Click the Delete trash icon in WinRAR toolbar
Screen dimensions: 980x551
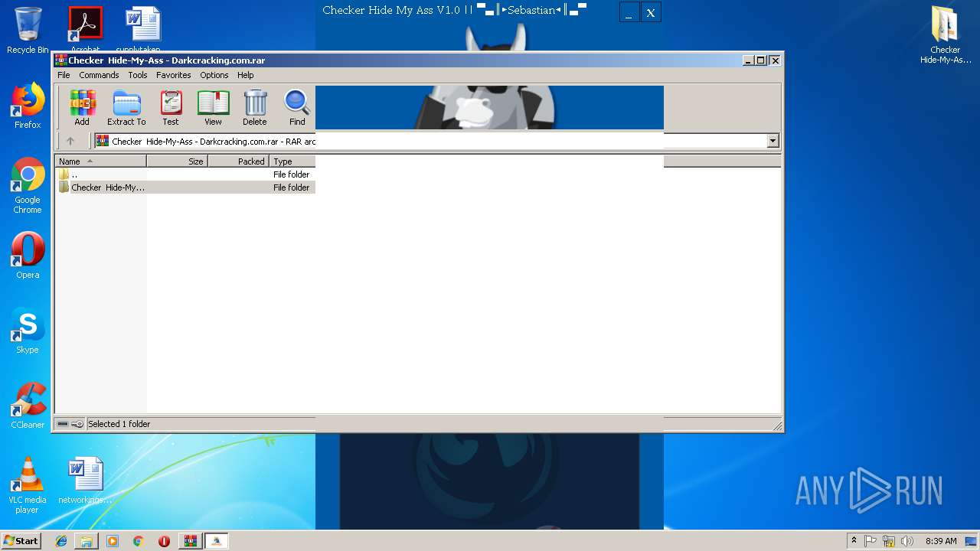255,107
